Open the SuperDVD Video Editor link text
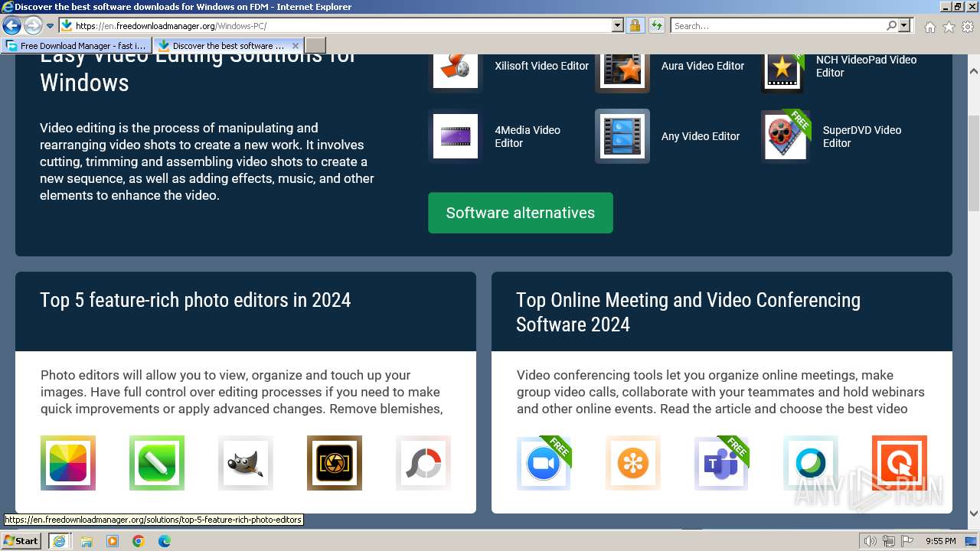The height and width of the screenshot is (551, 980). click(862, 136)
